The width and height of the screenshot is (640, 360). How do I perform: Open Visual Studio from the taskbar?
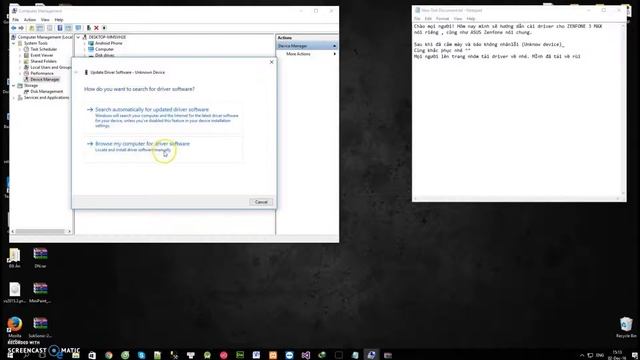[x=306, y=355]
